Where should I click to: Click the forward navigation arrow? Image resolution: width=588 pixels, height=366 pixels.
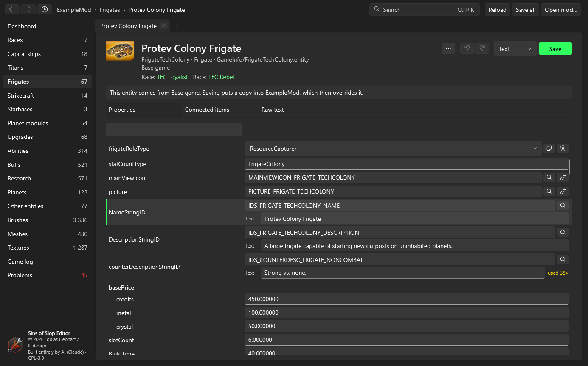coord(28,9)
